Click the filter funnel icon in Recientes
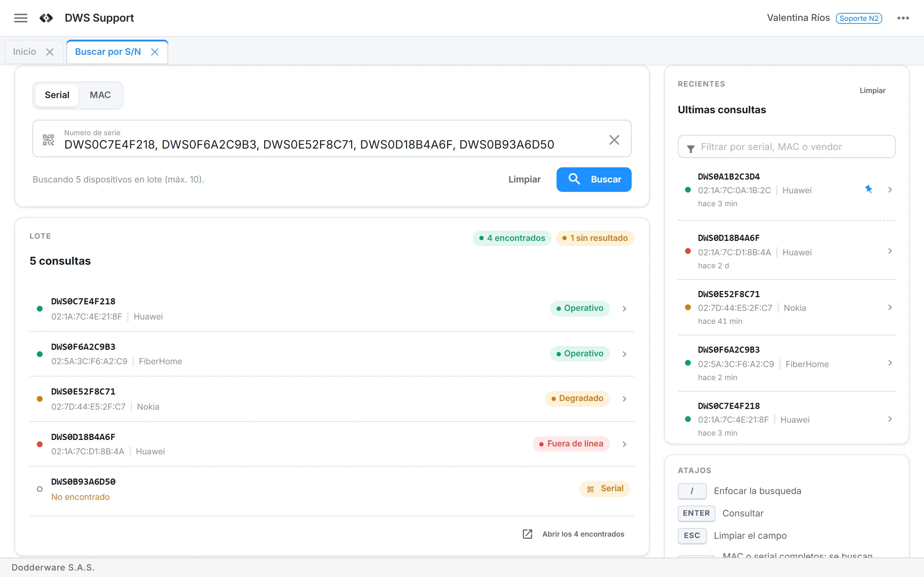This screenshot has width=924, height=577. 691,149
